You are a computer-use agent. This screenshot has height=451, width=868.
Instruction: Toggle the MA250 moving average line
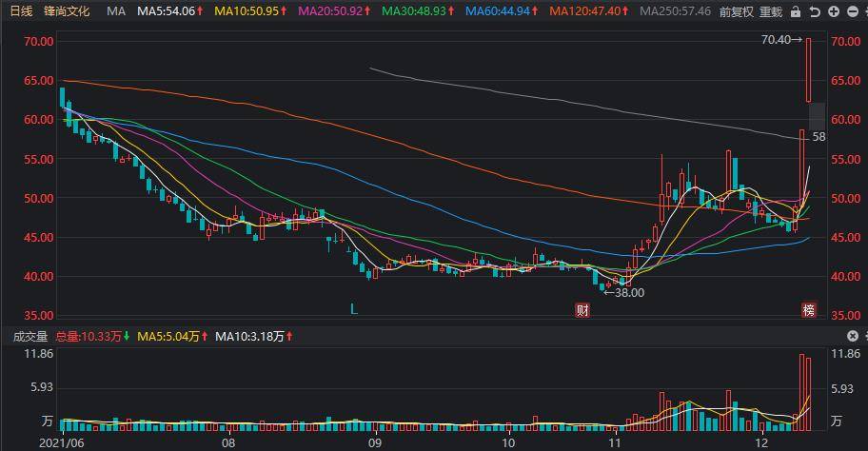676,11
